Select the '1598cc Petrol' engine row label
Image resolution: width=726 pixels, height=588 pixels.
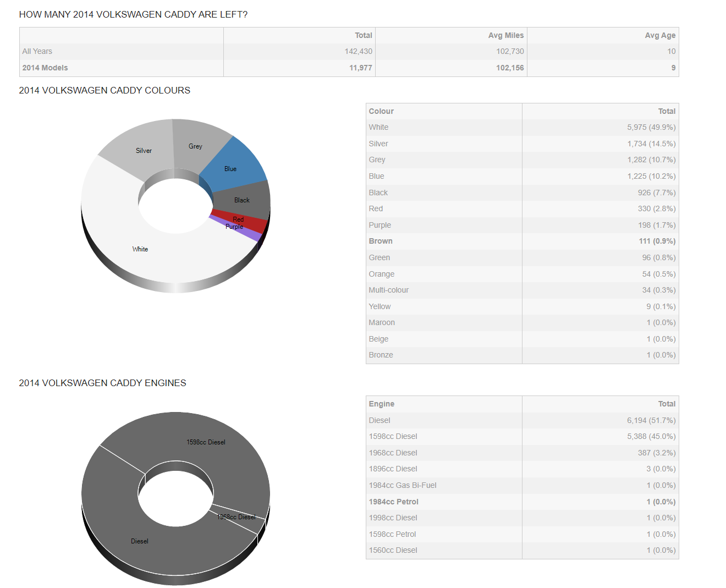[393, 534]
